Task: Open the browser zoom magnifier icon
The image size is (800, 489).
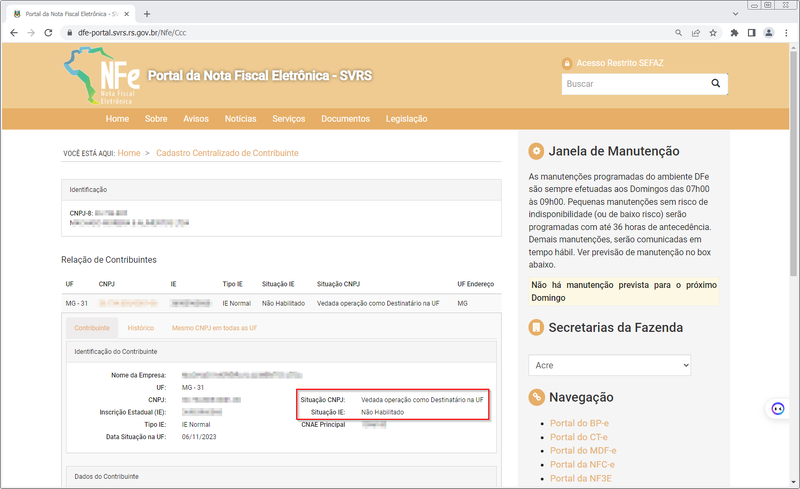Action: (x=679, y=33)
